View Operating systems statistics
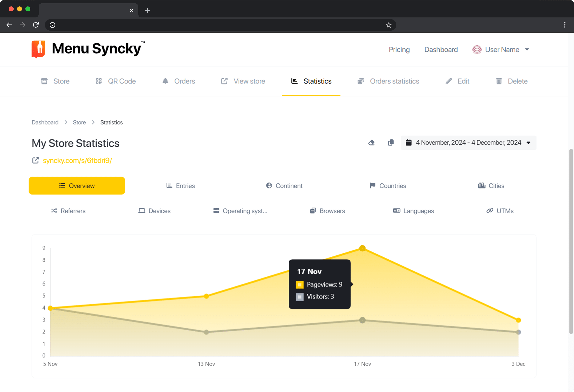This screenshot has height=392, width=574. (x=240, y=211)
